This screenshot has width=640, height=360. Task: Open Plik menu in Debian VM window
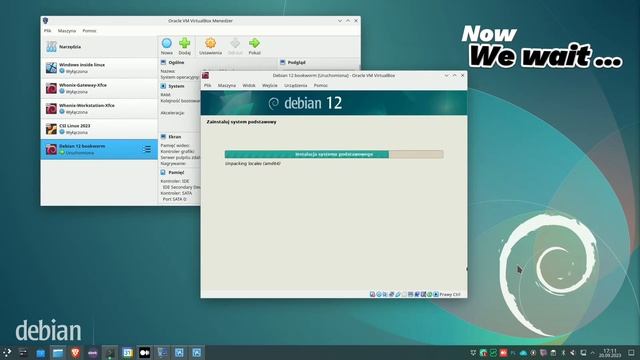(x=208, y=85)
